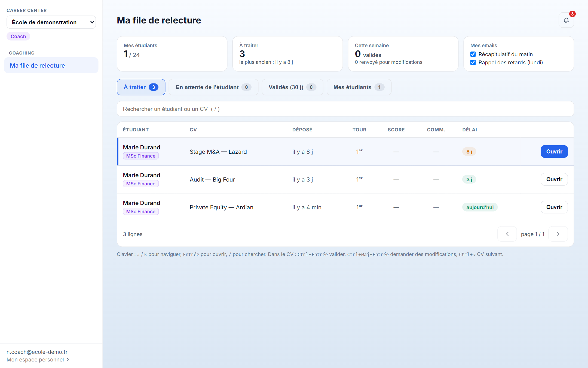Click the 'page 1 / 1' indicator

click(532, 234)
